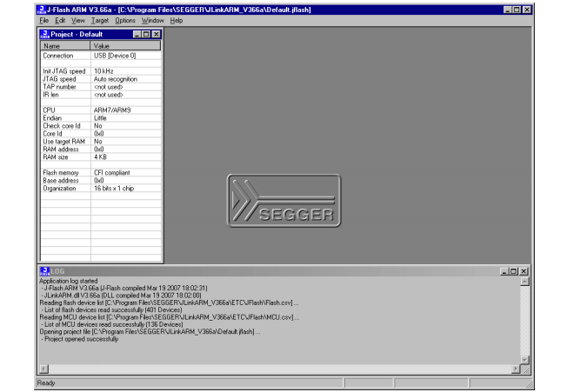Select the Check core Id row
This screenshot has height=392, width=574.
(101, 126)
